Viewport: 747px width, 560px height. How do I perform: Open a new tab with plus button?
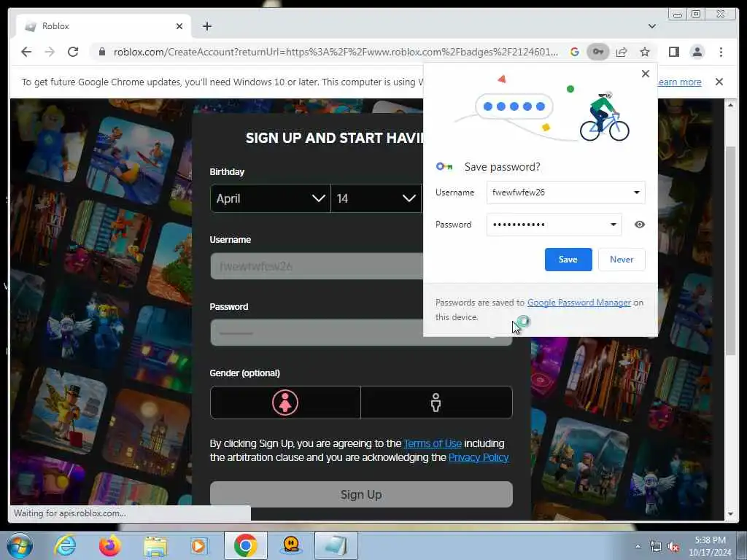pos(206,26)
